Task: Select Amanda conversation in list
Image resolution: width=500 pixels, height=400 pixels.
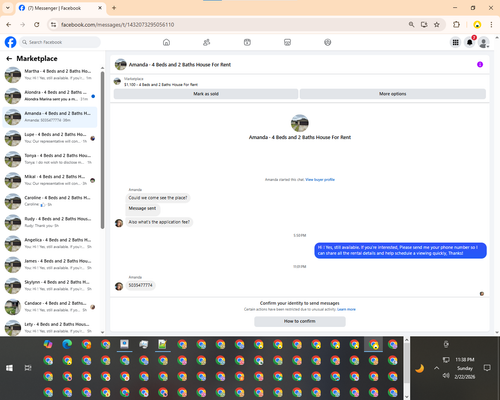Action: 50,117
